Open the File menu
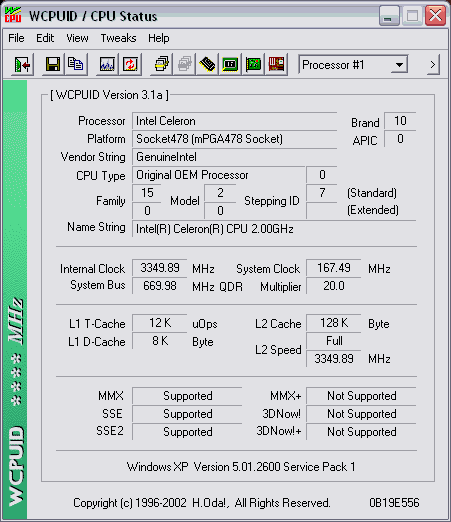This screenshot has height=522, width=451. pos(16,38)
